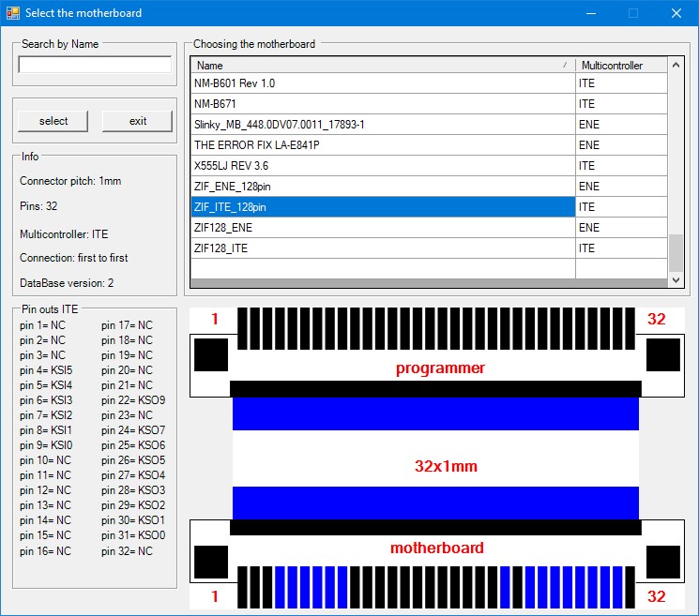Focus the Search by Name field
699x616 pixels.
coord(95,65)
